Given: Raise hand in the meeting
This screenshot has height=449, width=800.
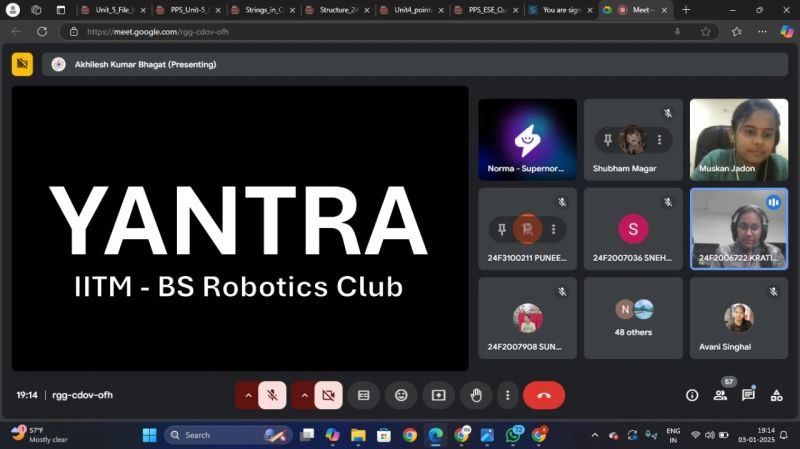Looking at the screenshot, I should coord(476,395).
